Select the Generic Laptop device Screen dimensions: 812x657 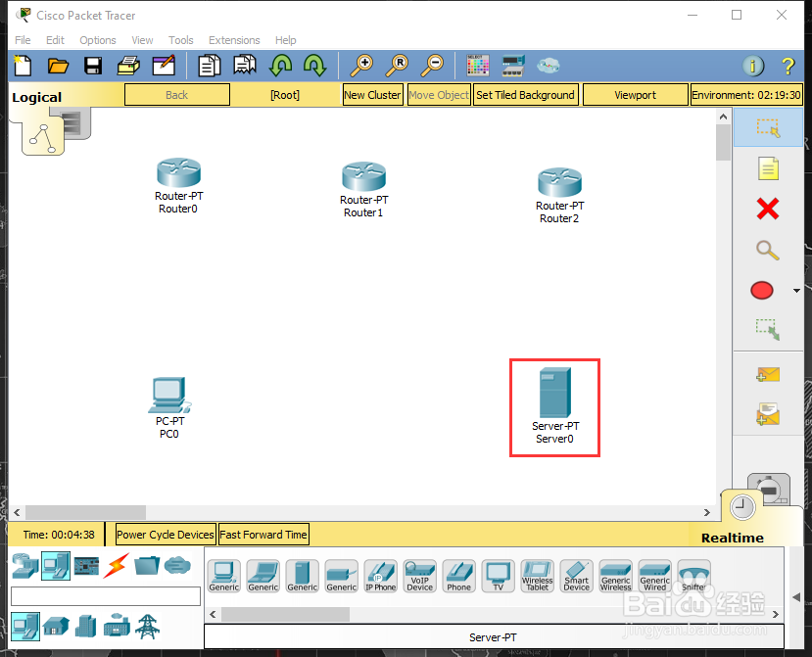(x=263, y=576)
